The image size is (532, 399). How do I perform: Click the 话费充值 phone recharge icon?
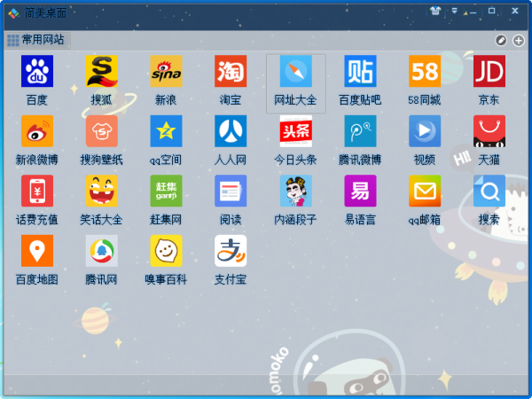pyautogui.click(x=37, y=191)
